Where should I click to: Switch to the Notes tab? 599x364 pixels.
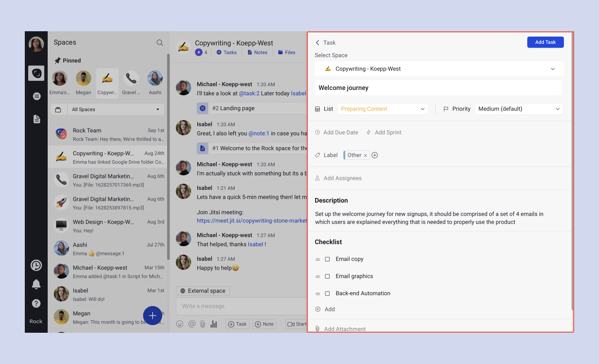(x=258, y=53)
